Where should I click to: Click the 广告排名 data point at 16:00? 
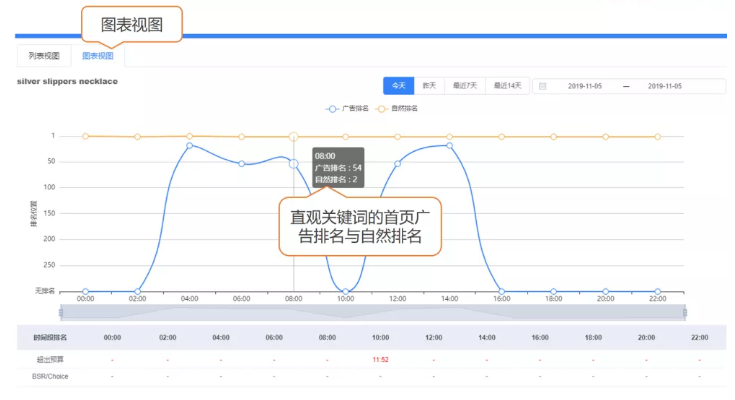pos(502,291)
